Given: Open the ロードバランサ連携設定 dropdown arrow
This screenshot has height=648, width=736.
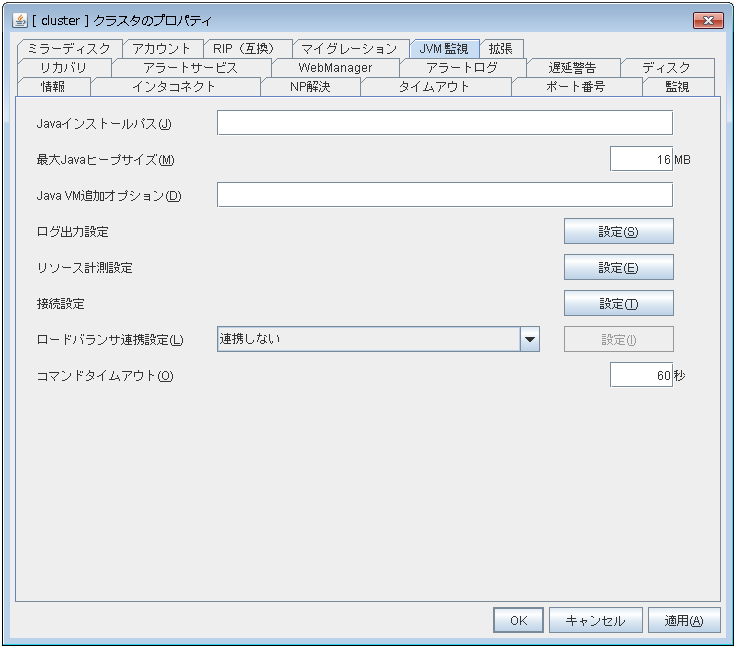Looking at the screenshot, I should 530,339.
